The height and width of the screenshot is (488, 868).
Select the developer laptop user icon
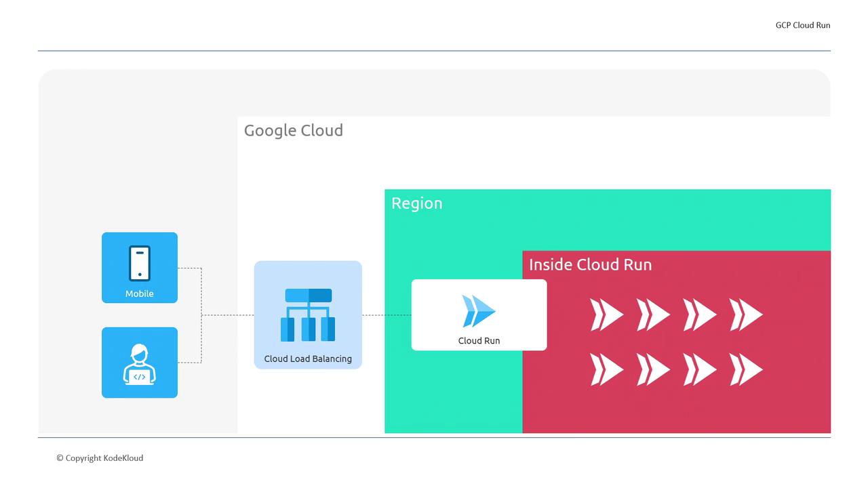pos(140,364)
